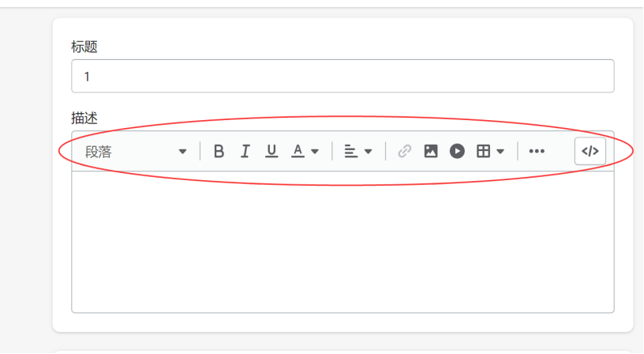The width and height of the screenshot is (644, 354).
Task: Click the text alignment icon
Action: [350, 151]
